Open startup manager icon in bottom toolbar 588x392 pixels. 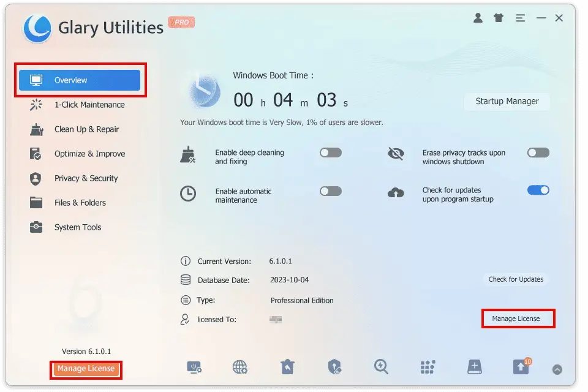click(194, 367)
